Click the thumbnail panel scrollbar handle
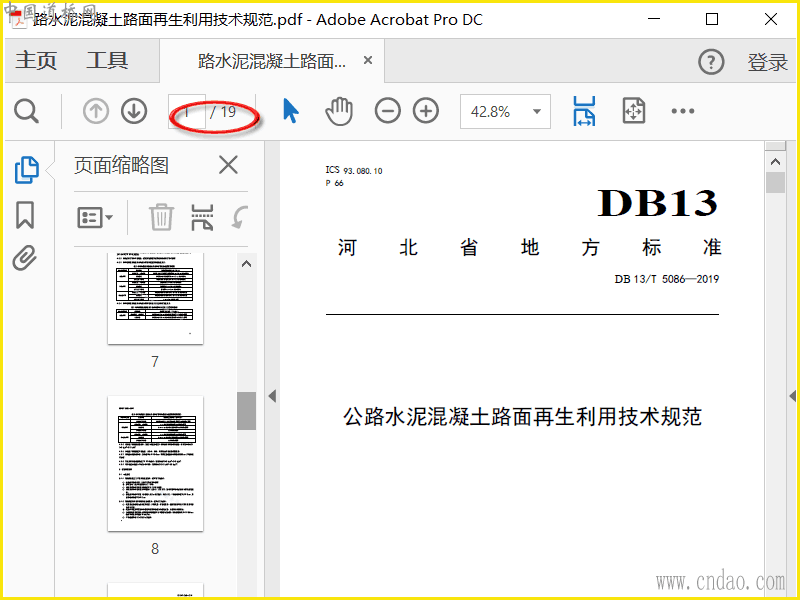Image resolution: width=800 pixels, height=600 pixels. pos(246,411)
